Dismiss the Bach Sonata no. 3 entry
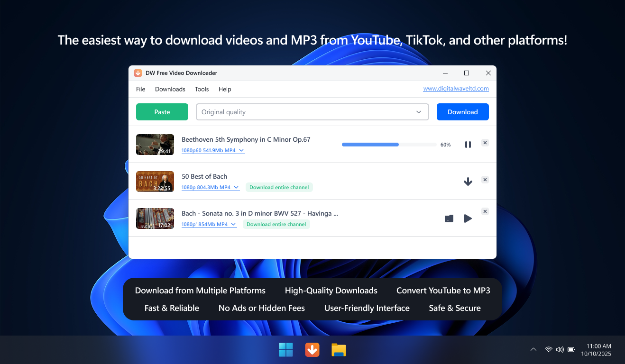The image size is (625, 364). 485,211
